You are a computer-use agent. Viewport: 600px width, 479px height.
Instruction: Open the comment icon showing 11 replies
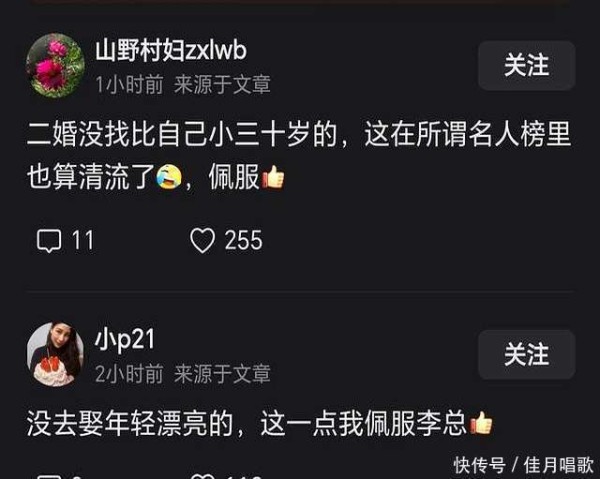(49, 241)
